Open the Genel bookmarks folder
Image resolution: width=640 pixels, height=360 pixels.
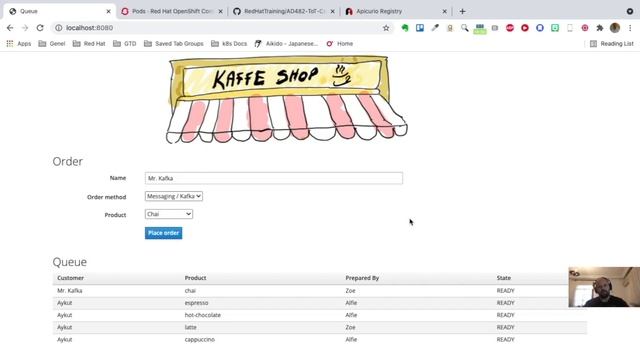pyautogui.click(x=52, y=44)
